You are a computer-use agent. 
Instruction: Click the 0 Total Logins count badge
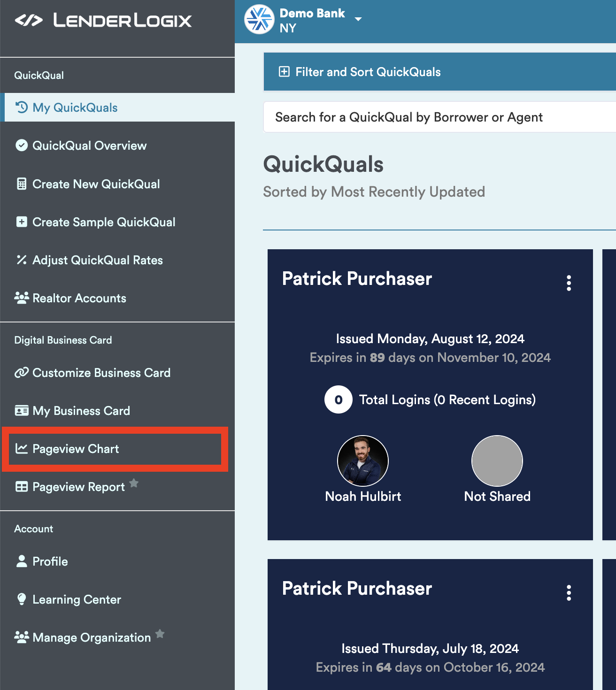339,399
